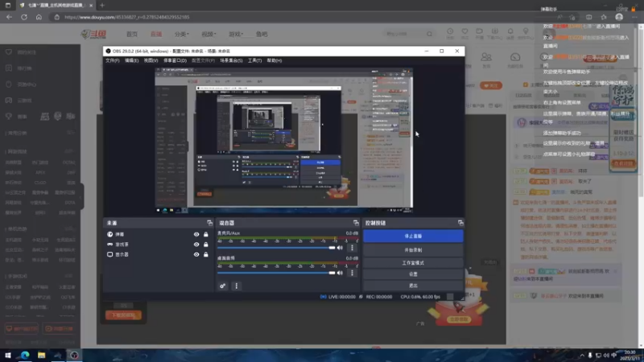Refresh the Douyu page in browser
The image size is (644, 362).
click(24, 17)
